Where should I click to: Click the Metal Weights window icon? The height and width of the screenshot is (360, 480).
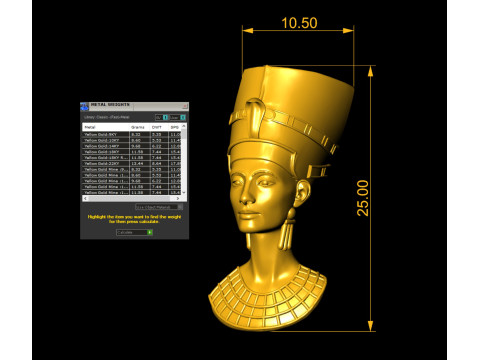click(84, 107)
